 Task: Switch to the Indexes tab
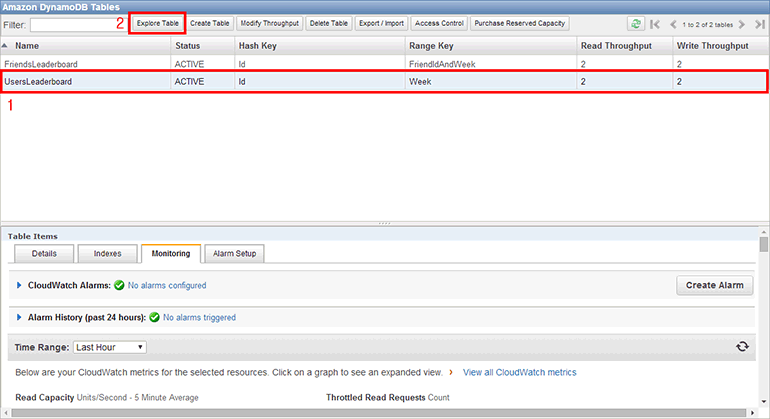106,253
